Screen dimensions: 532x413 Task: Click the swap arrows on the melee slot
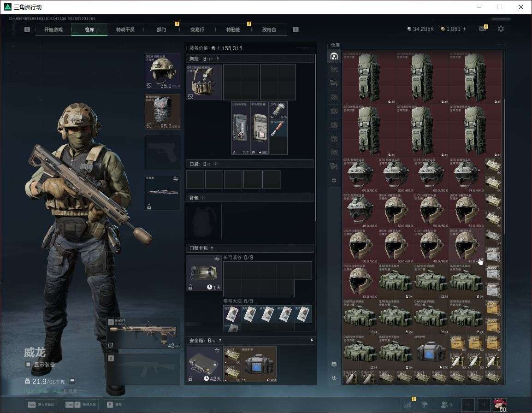[176, 179]
